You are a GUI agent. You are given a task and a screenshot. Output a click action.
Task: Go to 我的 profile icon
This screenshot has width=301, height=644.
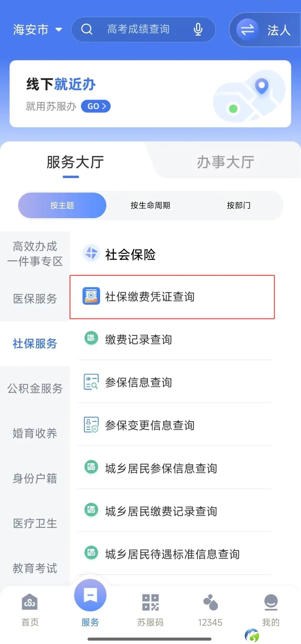tap(271, 602)
